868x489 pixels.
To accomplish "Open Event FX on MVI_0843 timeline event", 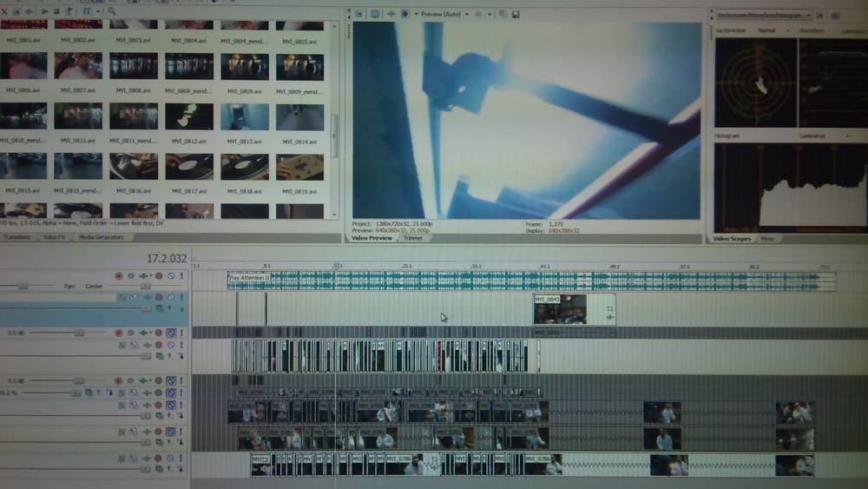I will click(x=609, y=317).
